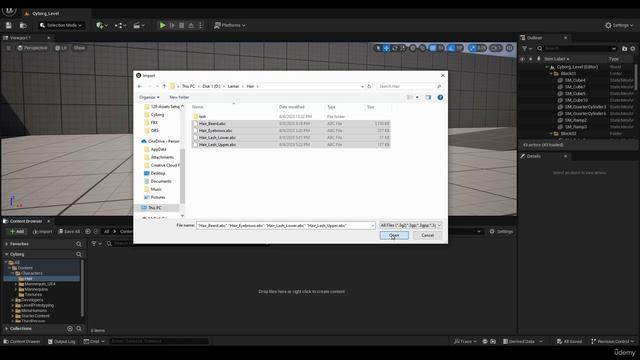The height and width of the screenshot is (360, 640).
Task: Add a new collection with plus icon
Action: coord(70,329)
